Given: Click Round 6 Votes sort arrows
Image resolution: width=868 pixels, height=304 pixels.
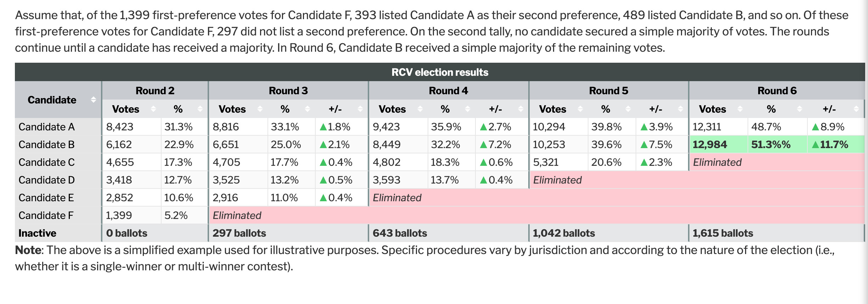Looking at the screenshot, I should coord(740,109).
